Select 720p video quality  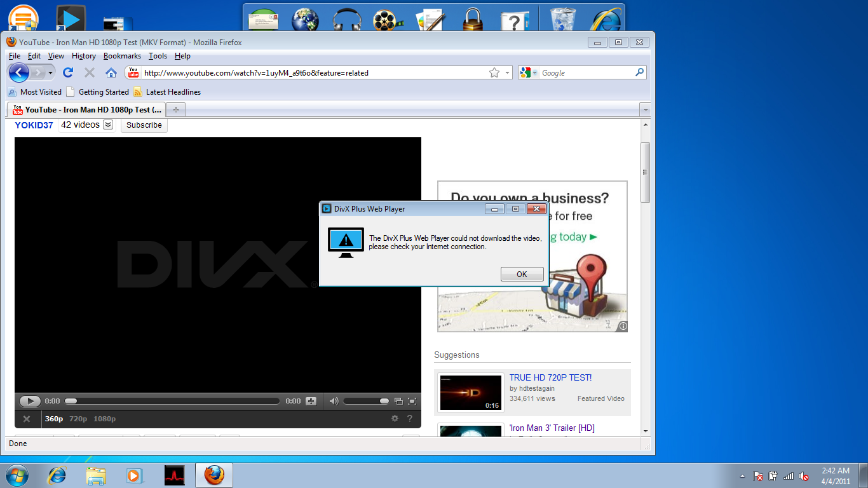(78, 419)
